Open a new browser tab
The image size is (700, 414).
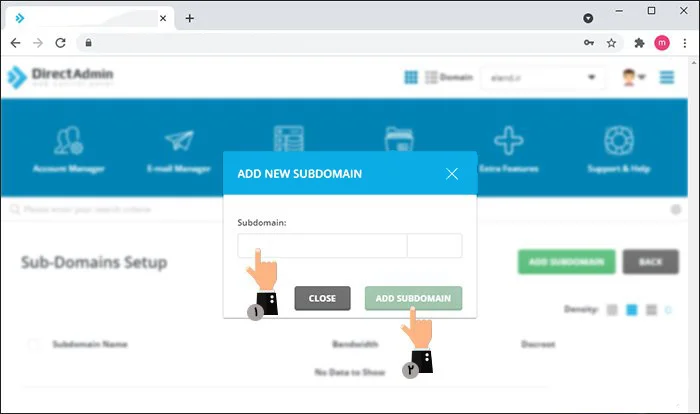tap(190, 18)
